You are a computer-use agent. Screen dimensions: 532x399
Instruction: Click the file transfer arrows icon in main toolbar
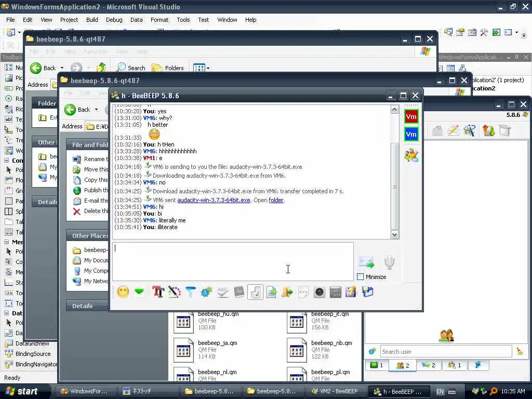click(488, 130)
